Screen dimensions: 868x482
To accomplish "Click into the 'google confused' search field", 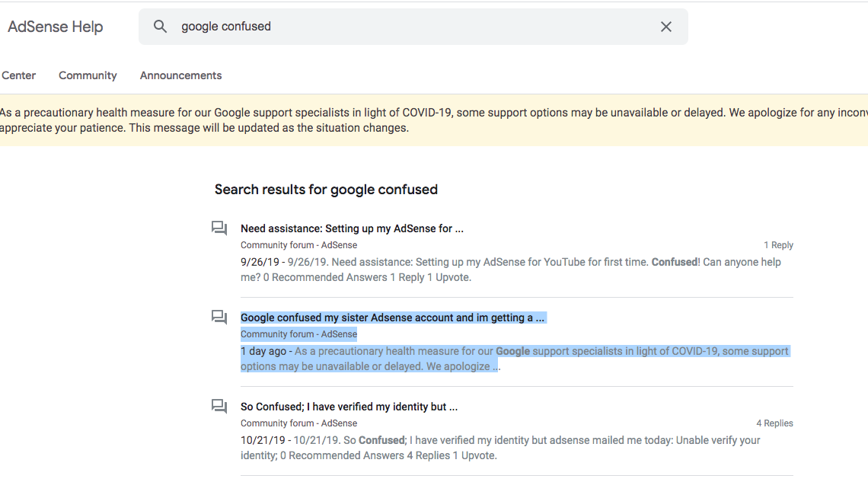I will [x=411, y=27].
